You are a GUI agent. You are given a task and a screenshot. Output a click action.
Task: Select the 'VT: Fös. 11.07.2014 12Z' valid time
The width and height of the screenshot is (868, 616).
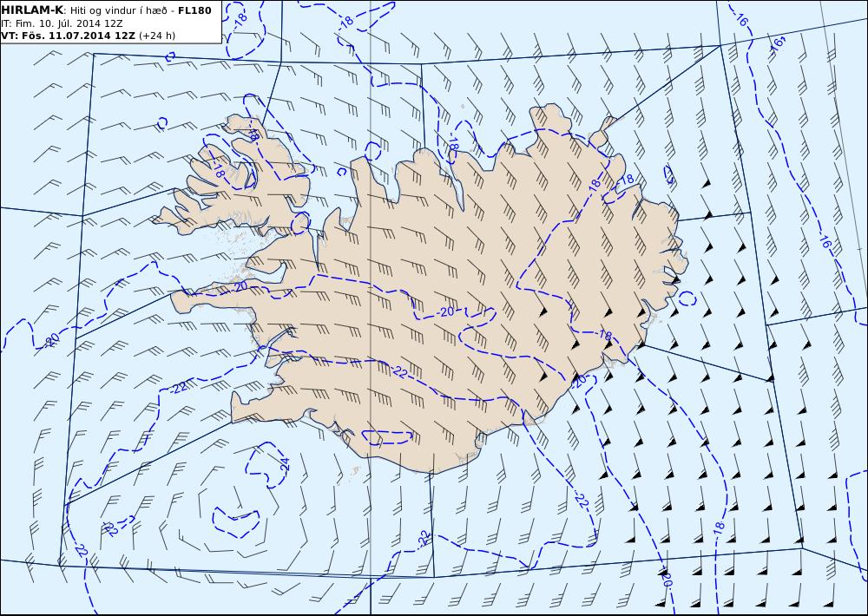tap(68, 36)
